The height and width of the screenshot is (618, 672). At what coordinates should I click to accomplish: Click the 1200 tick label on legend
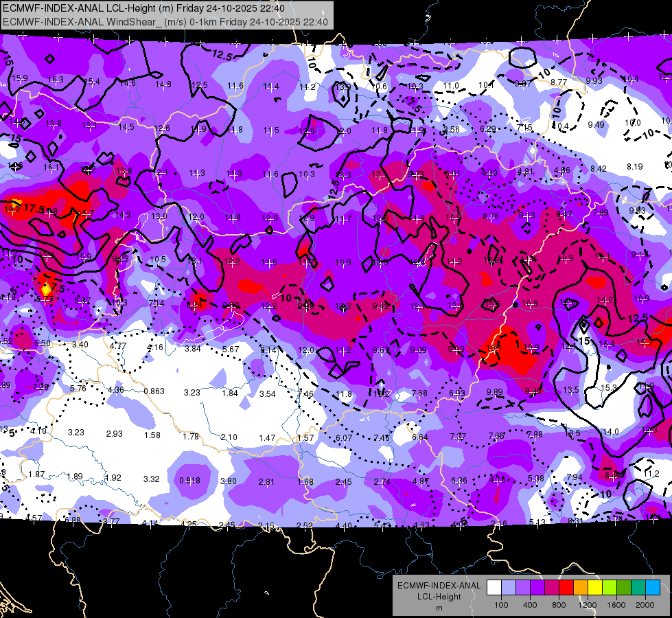pos(587,605)
